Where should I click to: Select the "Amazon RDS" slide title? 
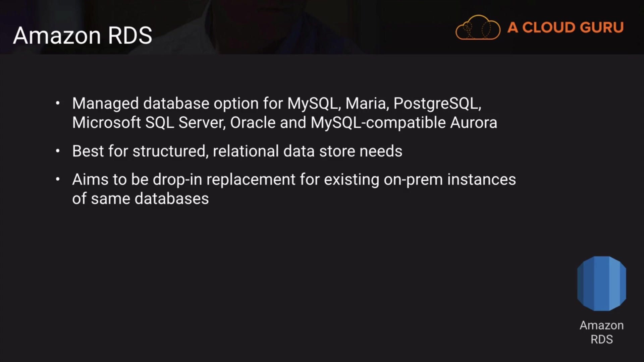pyautogui.click(x=83, y=36)
